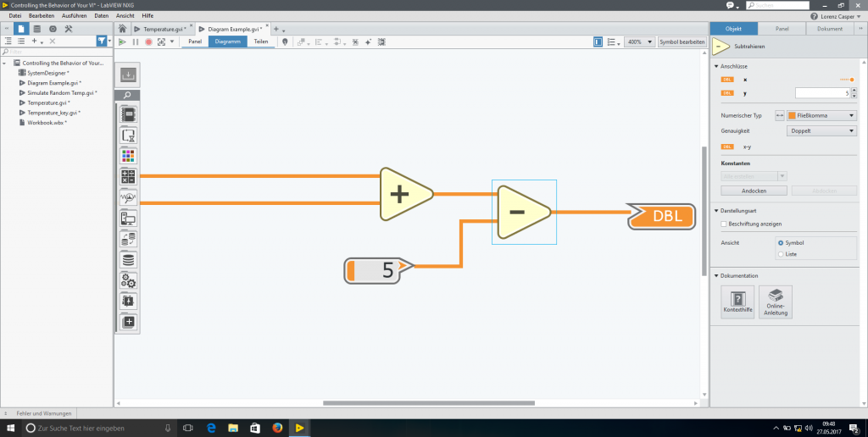Click the green Run arrow in toolbar

pyautogui.click(x=122, y=41)
